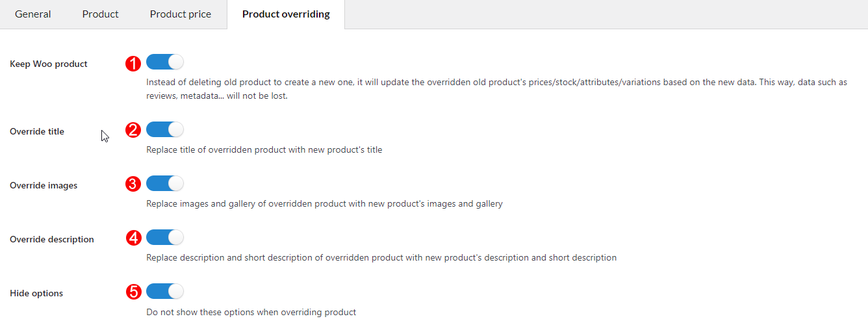The image size is (868, 334).
Task: Click the red number 2 marker
Action: [133, 130]
